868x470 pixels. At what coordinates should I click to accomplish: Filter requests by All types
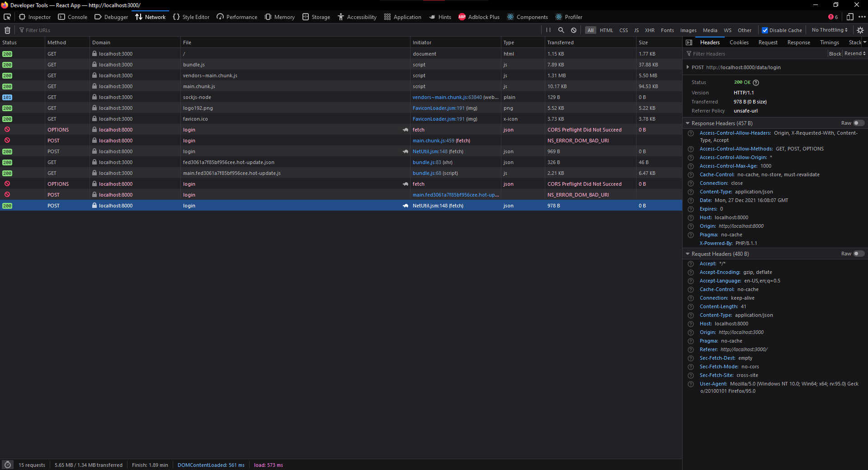click(x=590, y=30)
